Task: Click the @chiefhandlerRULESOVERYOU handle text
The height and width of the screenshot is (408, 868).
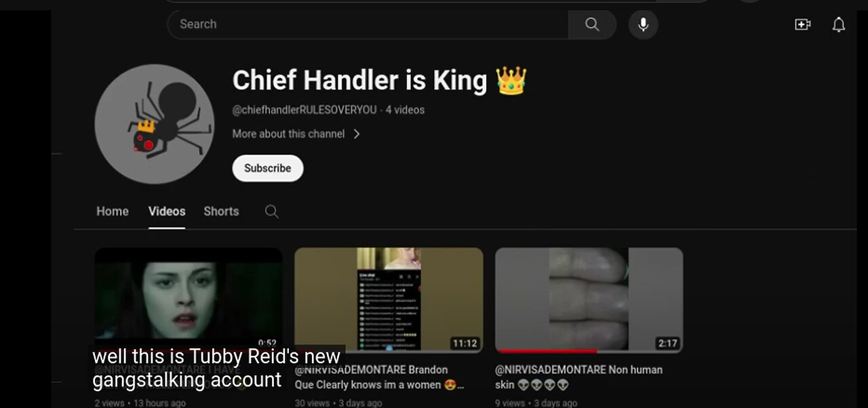Action: click(x=304, y=110)
